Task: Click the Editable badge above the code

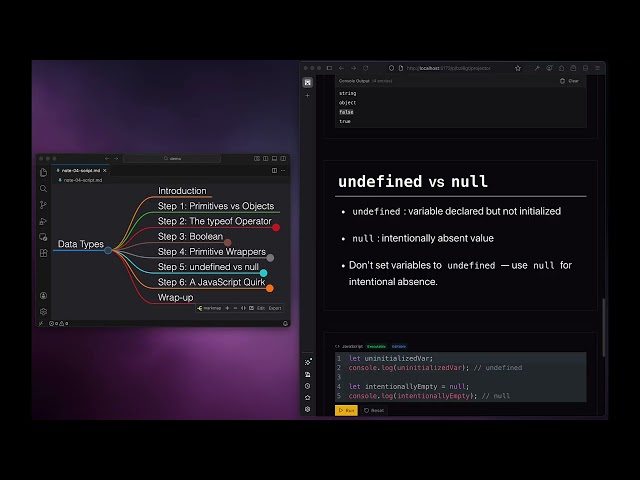Action: click(399, 347)
